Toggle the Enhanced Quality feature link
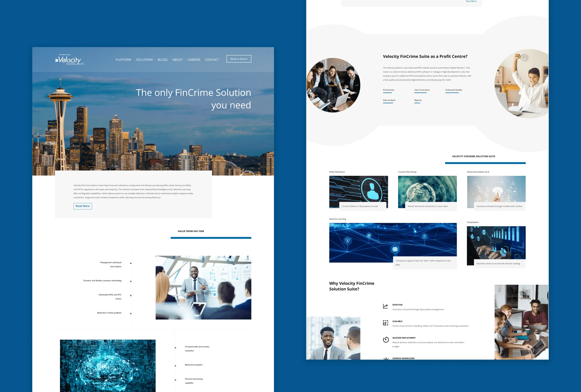 tap(454, 90)
